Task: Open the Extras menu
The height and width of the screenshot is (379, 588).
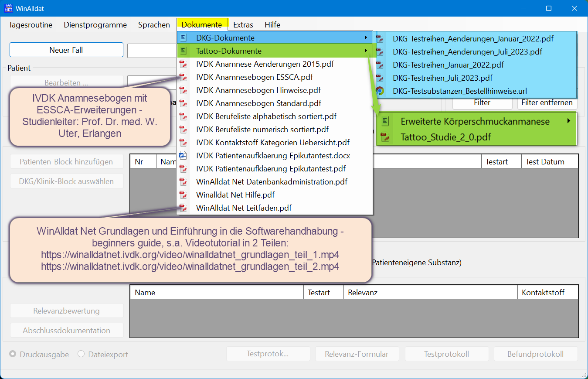Action: [243, 25]
